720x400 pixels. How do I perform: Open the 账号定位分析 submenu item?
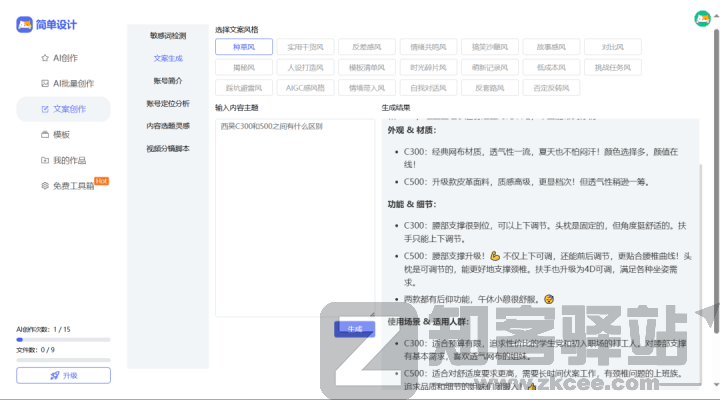point(168,103)
